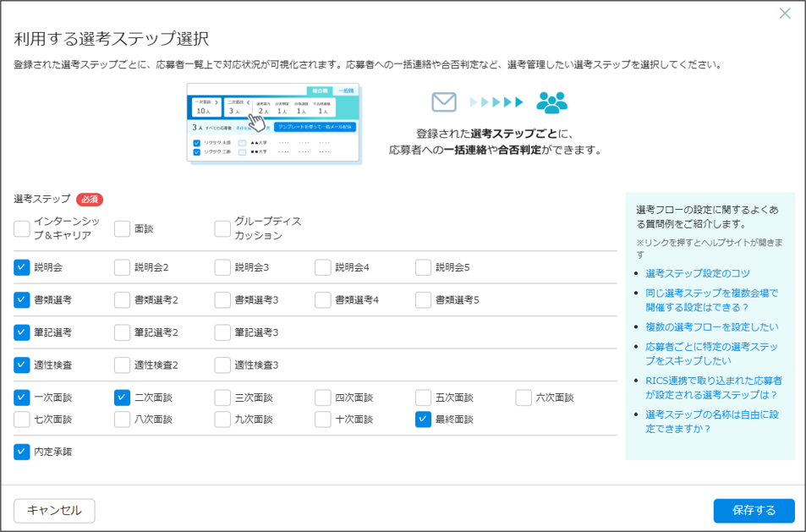Select the 七次面談 checkbox
This screenshot has width=806, height=532.
click(22, 420)
